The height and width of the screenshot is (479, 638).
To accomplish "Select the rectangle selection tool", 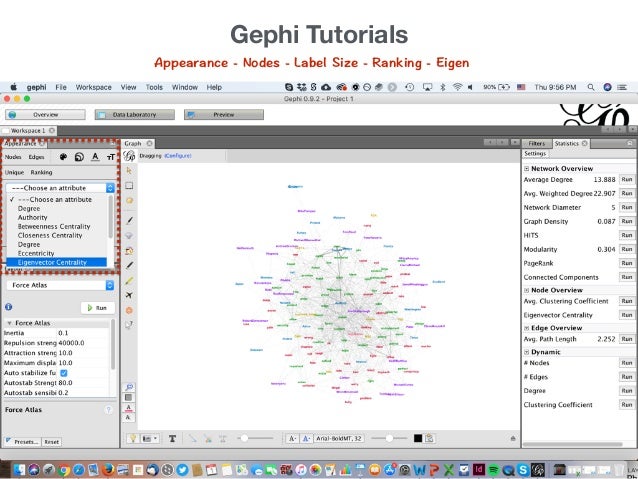I will pyautogui.click(x=129, y=186).
